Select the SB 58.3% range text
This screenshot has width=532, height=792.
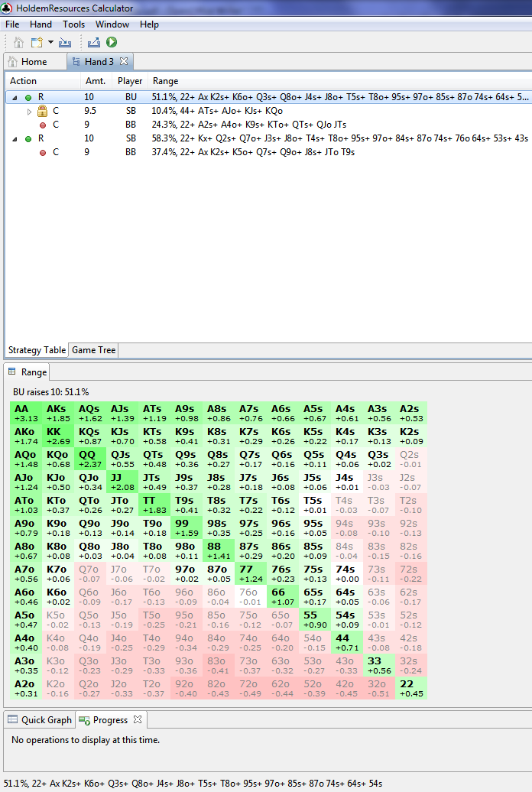pyautogui.click(x=340, y=138)
